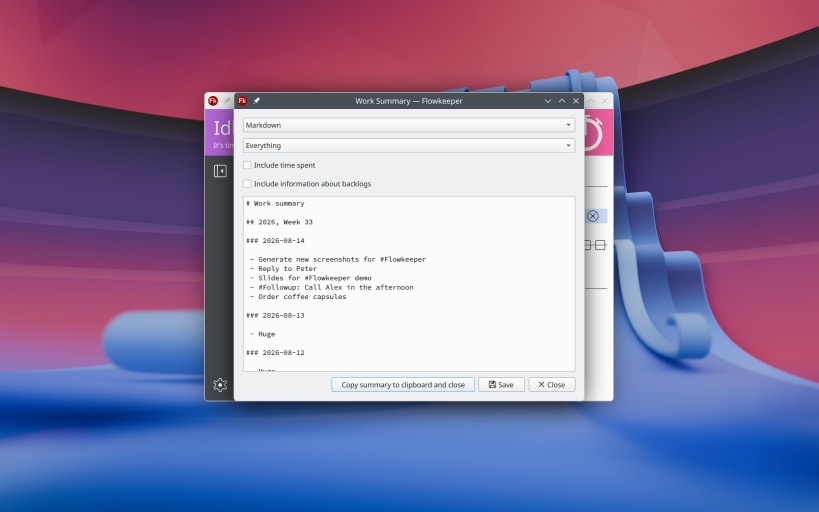Click Copy summary to clipboard and close
Image resolution: width=819 pixels, height=512 pixels.
click(x=403, y=385)
